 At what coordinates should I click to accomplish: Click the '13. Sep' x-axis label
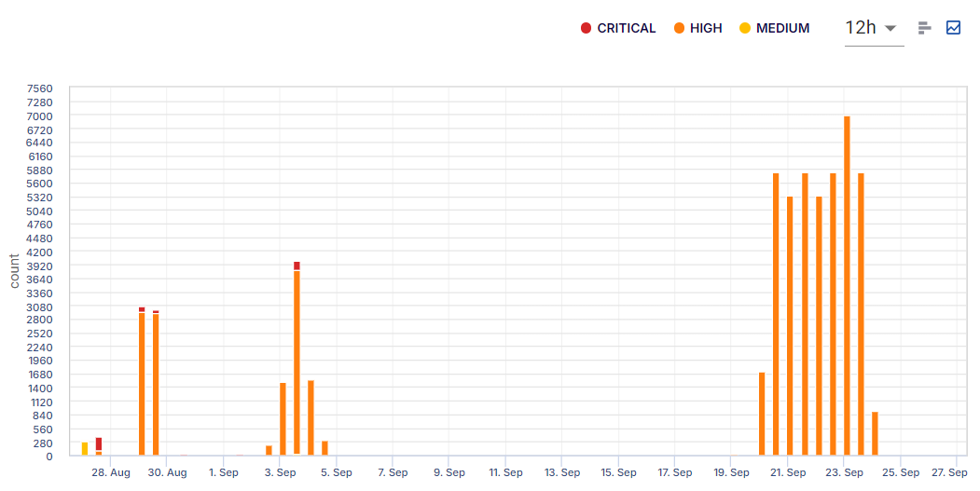(x=562, y=472)
